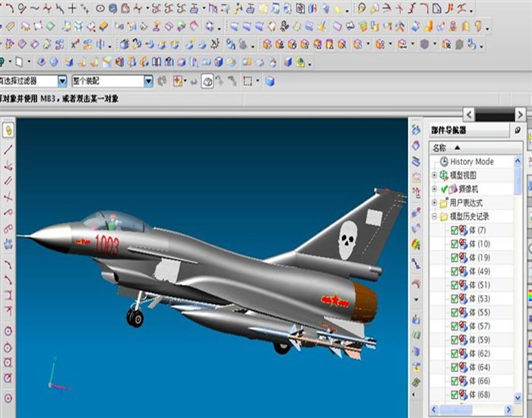532x418 pixels.
Task: Disable the 体 (64) body checkbox
Action: click(454, 367)
